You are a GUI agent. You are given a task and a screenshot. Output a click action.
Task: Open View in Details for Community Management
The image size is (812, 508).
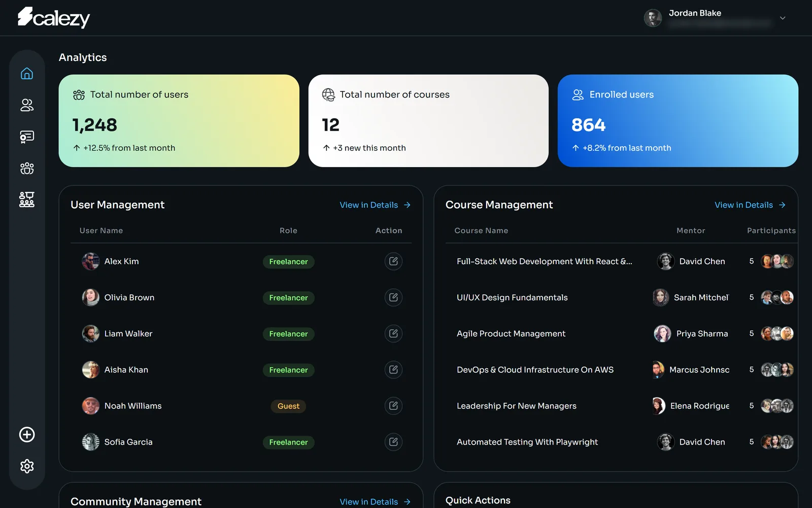tap(375, 501)
